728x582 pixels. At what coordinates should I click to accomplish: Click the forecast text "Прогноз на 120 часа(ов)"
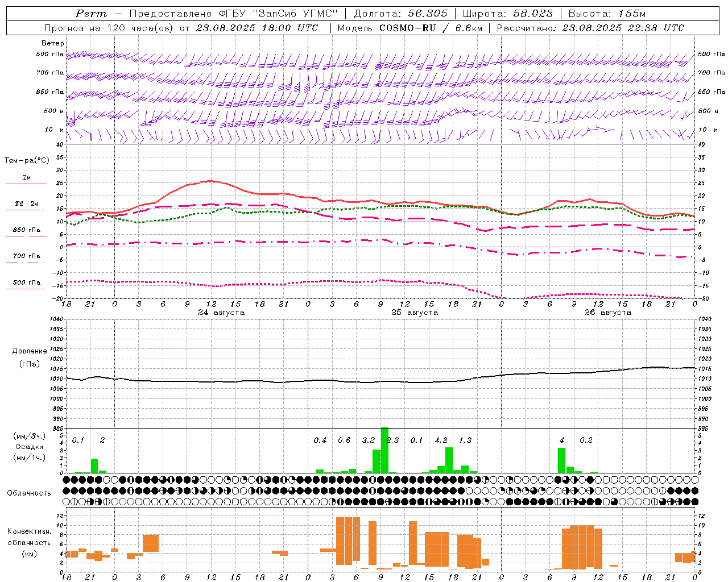[109, 28]
